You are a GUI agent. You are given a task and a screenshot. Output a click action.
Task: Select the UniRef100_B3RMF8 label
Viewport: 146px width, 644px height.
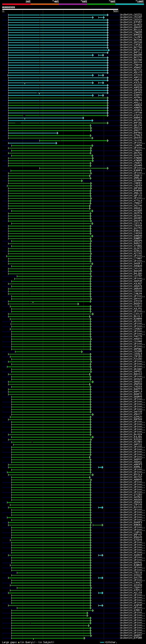(131, 170)
